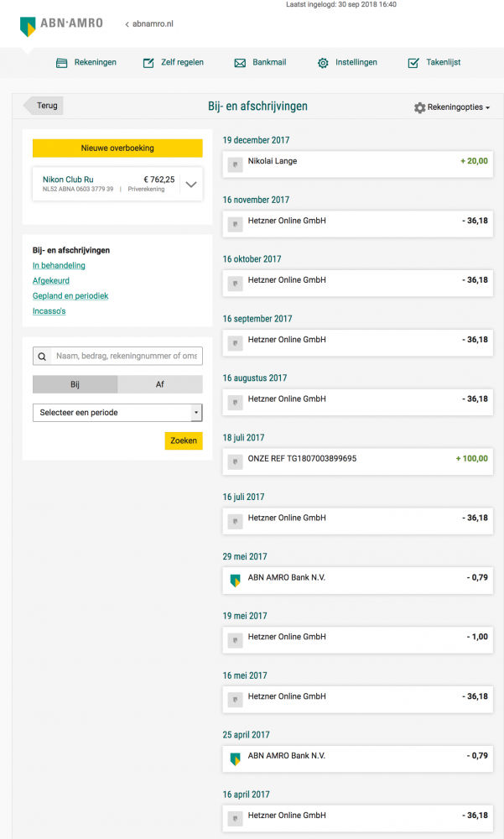Image resolution: width=504 pixels, height=839 pixels.
Task: Click the icon on 19 mei Hetzner transaction
Action: [x=235, y=640]
